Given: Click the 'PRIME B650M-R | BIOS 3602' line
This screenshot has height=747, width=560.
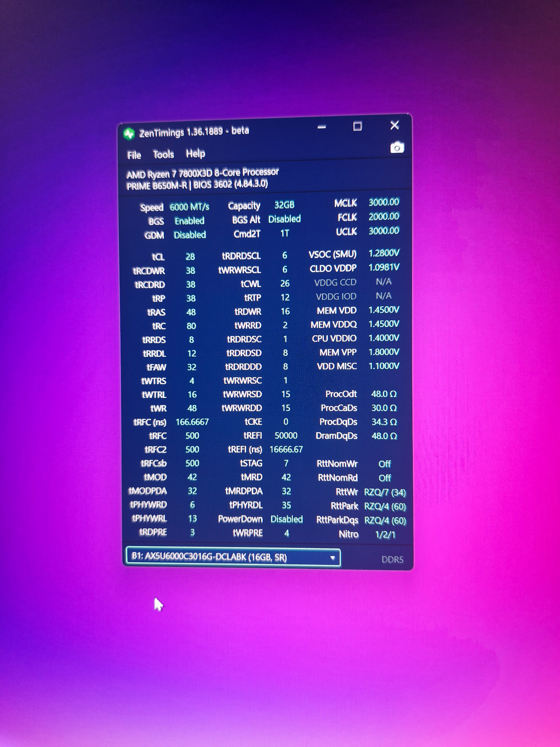Looking at the screenshot, I should [x=197, y=185].
